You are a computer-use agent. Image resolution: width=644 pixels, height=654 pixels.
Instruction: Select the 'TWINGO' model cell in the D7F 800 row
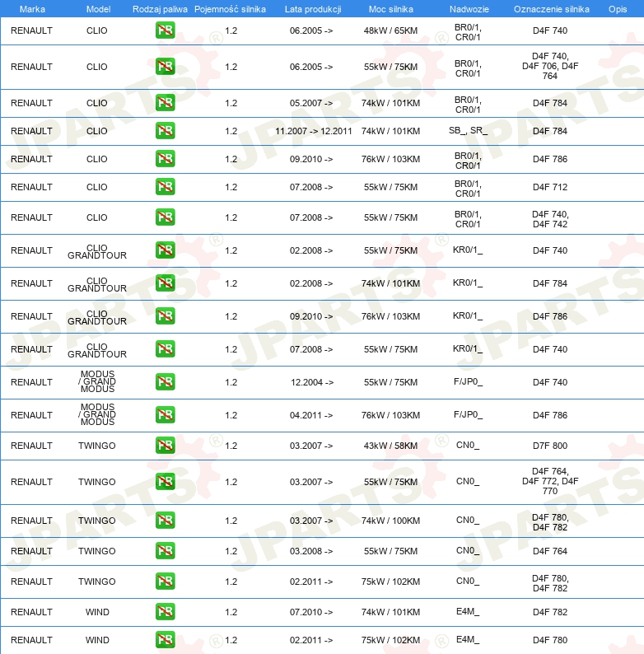point(97,446)
